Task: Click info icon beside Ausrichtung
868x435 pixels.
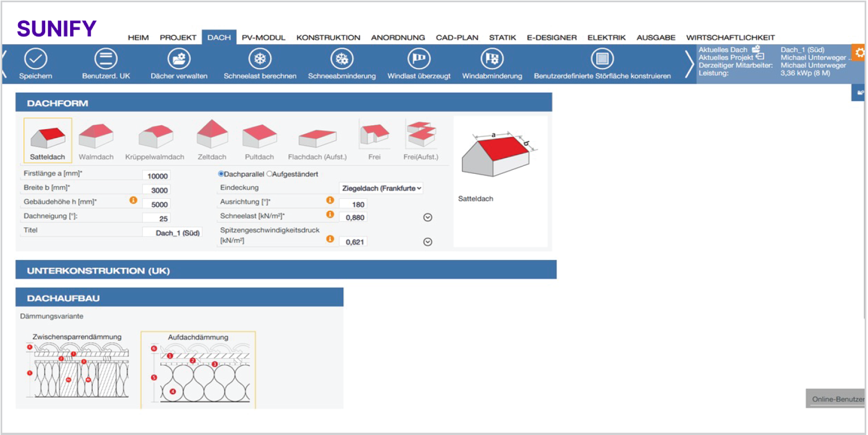Action: click(330, 201)
